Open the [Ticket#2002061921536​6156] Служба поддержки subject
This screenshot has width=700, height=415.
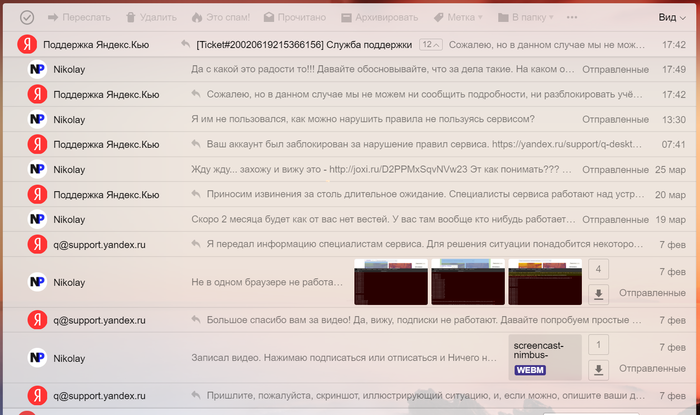point(304,45)
